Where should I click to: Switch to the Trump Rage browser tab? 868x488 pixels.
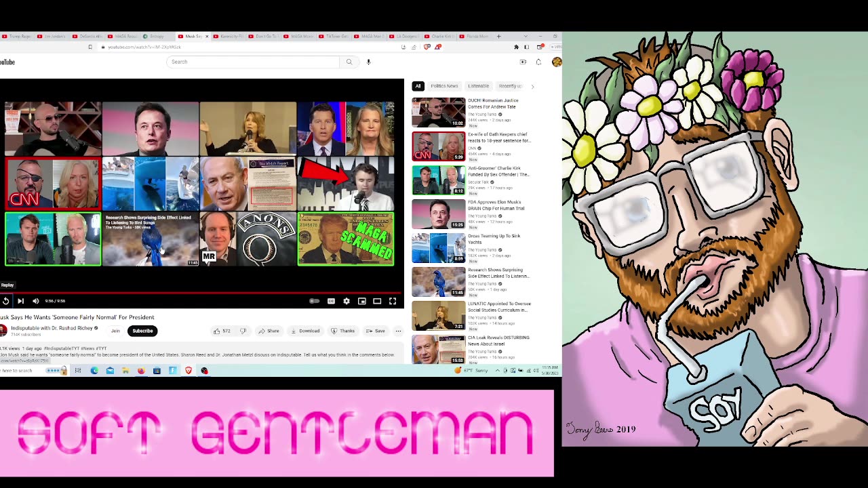(x=17, y=36)
